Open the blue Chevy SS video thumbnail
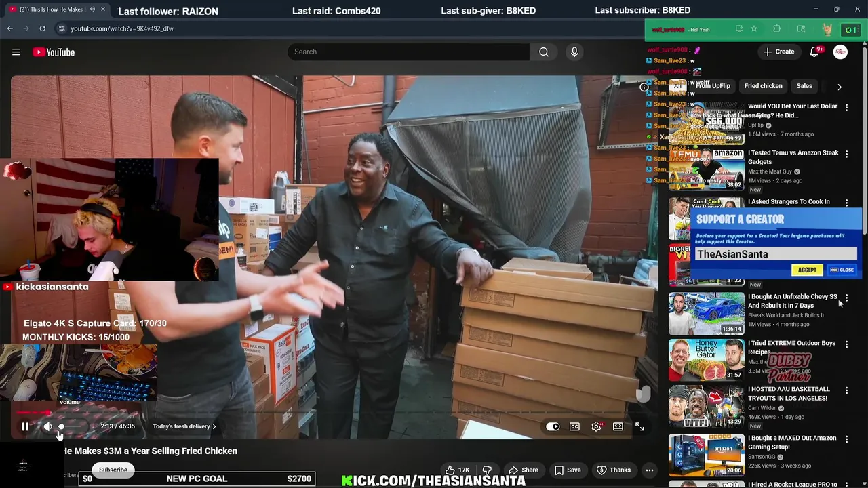Screen dimensions: 868x488 (x=707, y=314)
